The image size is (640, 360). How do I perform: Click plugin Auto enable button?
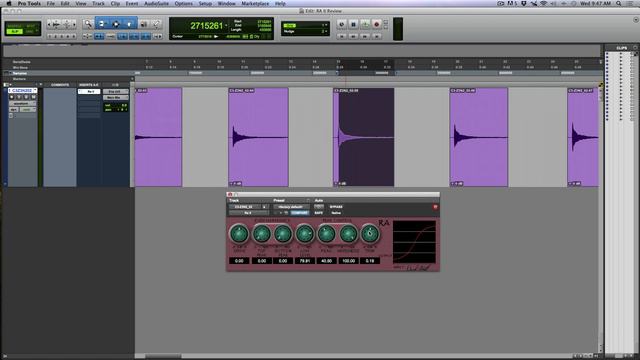click(x=319, y=207)
